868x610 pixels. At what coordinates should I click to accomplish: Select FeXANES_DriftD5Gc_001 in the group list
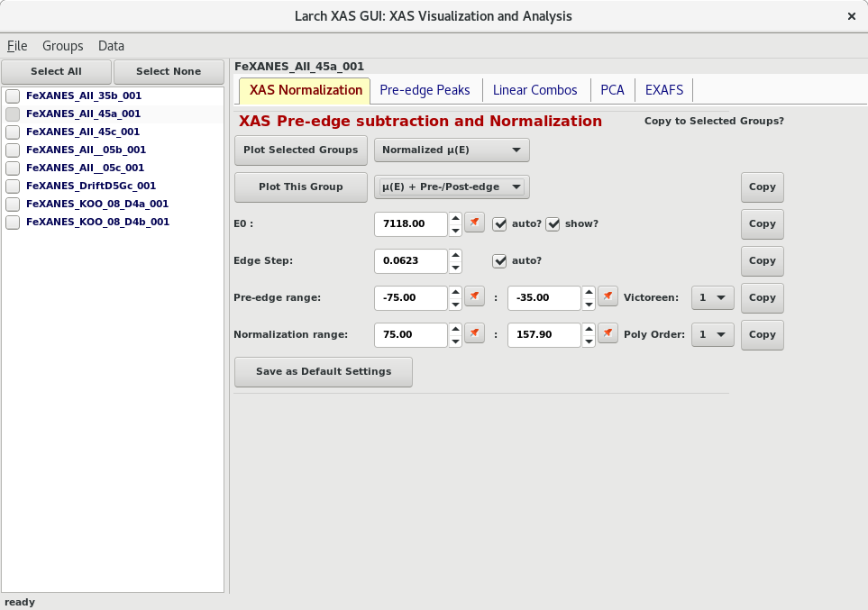91,186
